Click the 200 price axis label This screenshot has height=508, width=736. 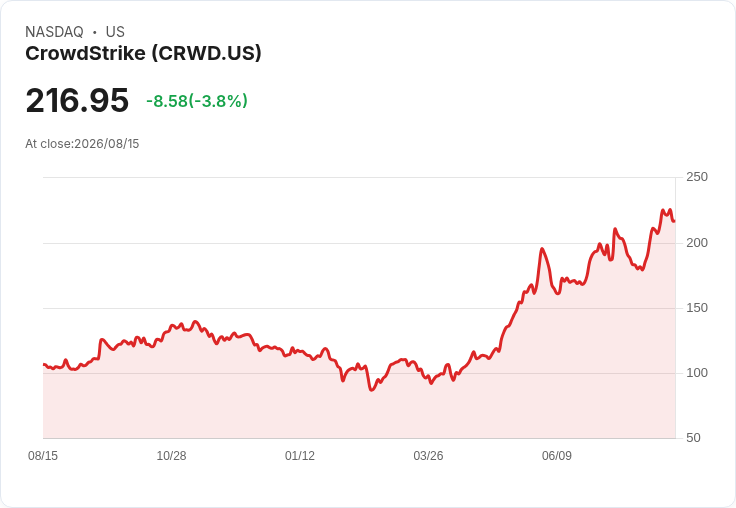(x=697, y=243)
